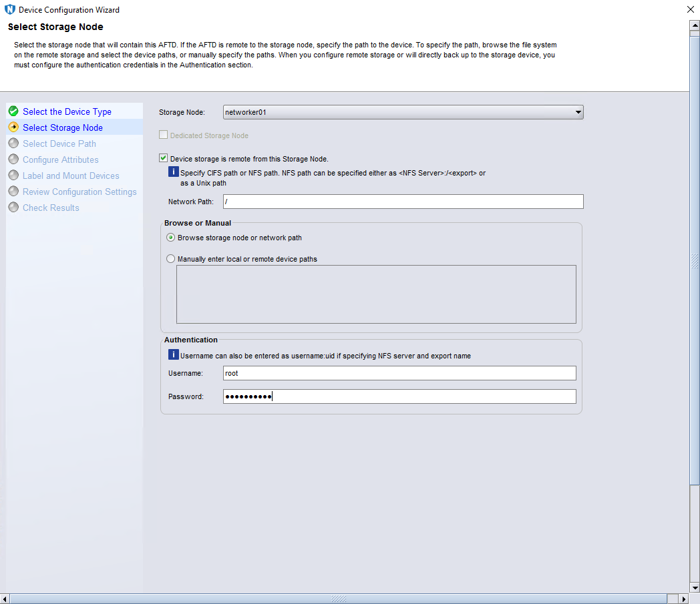Click the info icon in Authentication section
The height and width of the screenshot is (604, 700).
click(173, 355)
